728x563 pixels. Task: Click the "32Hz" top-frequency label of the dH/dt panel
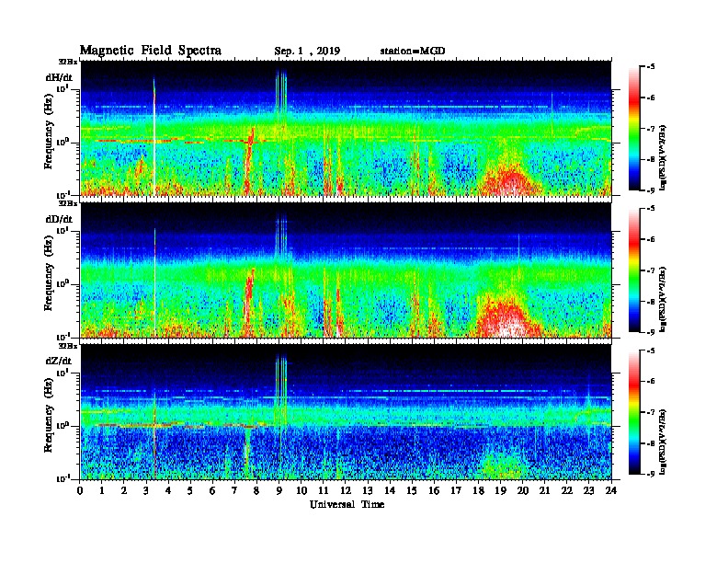[x=67, y=62]
